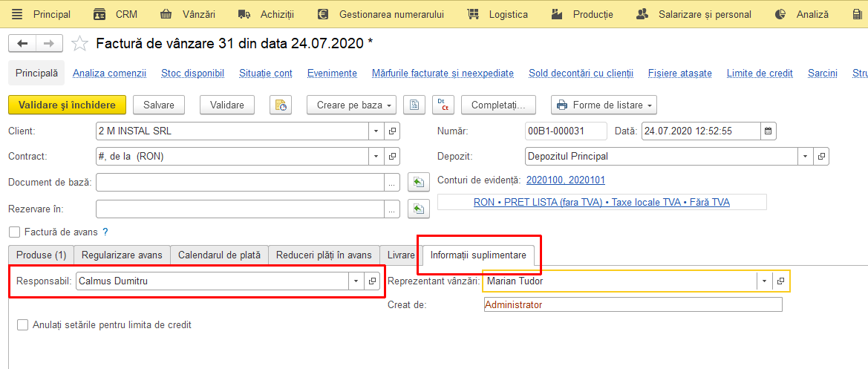868x369 pixels.
Task: Click the Vânzări basket icon
Action: tap(166, 14)
